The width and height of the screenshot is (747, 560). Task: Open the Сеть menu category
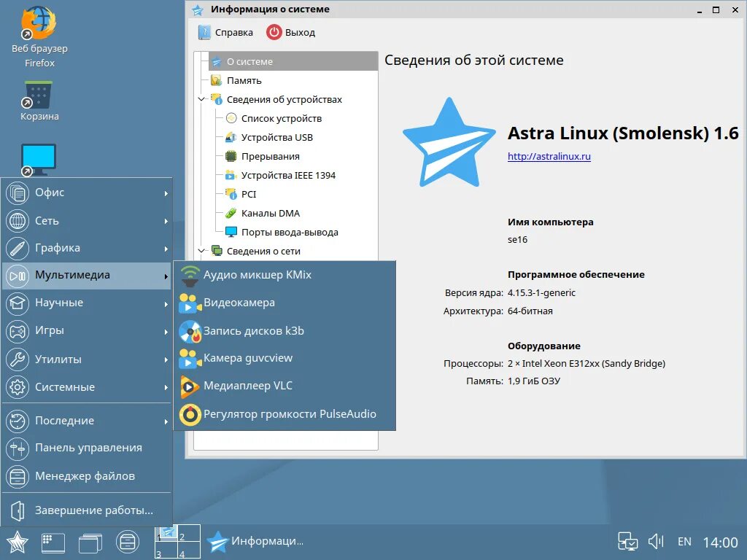tap(87, 220)
